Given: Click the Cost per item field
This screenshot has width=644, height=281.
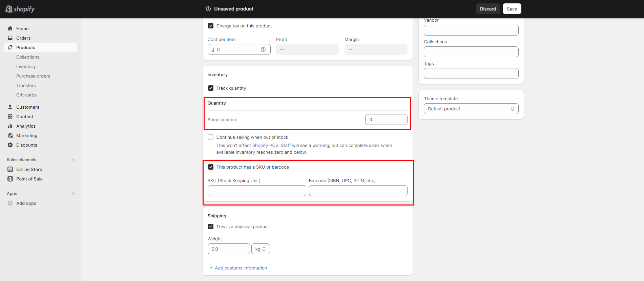Looking at the screenshot, I should pyautogui.click(x=239, y=49).
